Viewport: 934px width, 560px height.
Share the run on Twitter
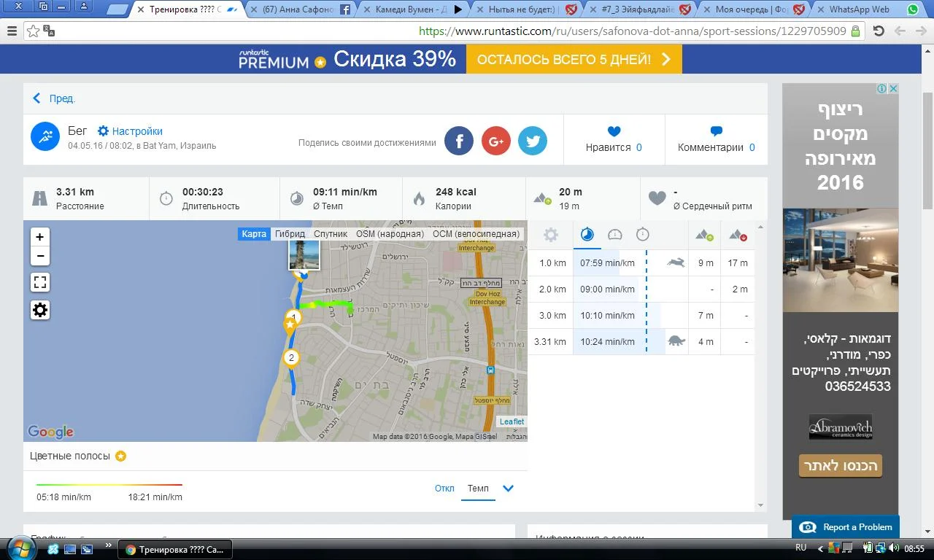coord(533,141)
